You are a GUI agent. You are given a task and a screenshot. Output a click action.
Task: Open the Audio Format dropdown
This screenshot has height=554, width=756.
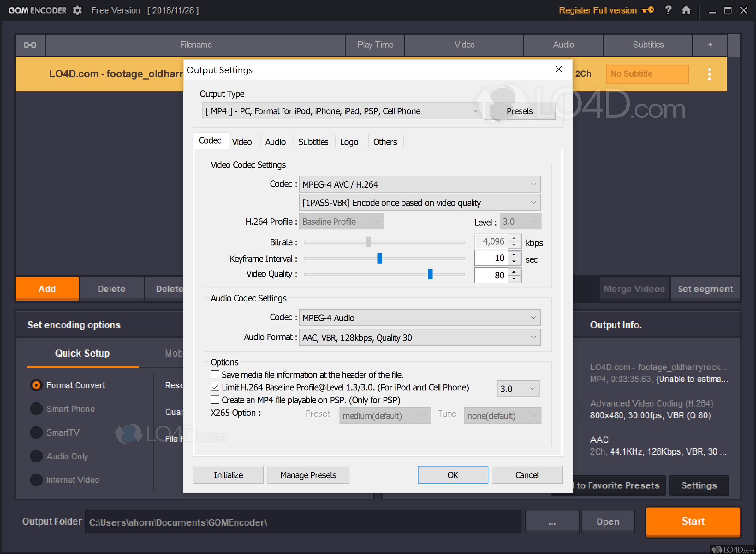point(533,337)
